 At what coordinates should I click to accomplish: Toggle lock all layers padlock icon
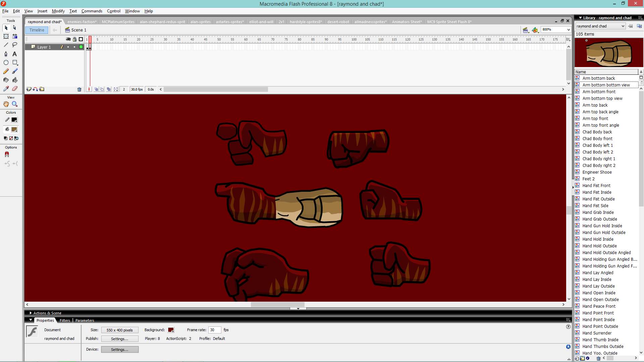coord(75,39)
